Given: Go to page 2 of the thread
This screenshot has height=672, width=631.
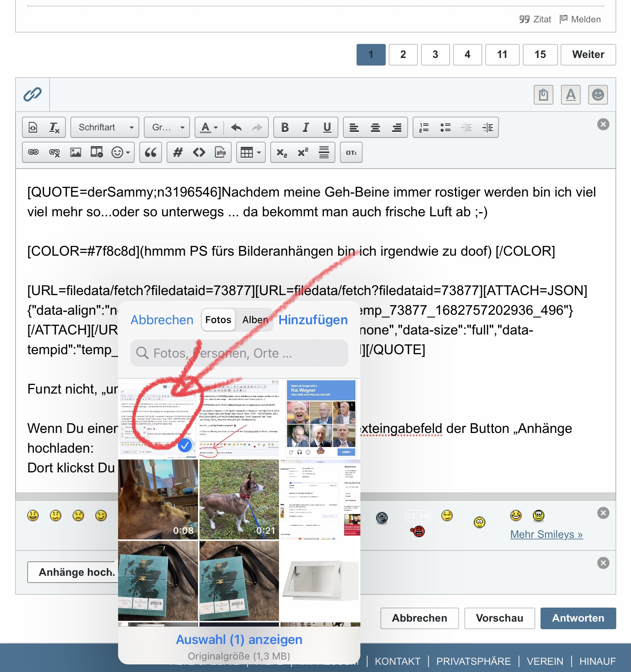Looking at the screenshot, I should (x=403, y=55).
